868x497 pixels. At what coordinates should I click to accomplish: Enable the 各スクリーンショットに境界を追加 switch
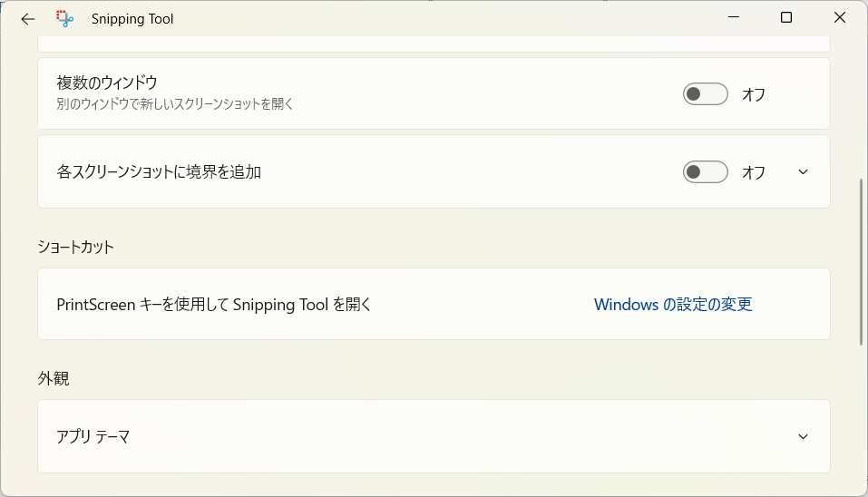click(706, 172)
